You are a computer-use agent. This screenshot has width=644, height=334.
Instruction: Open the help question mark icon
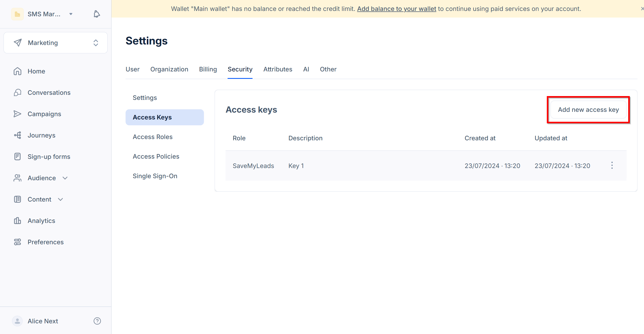(97, 321)
